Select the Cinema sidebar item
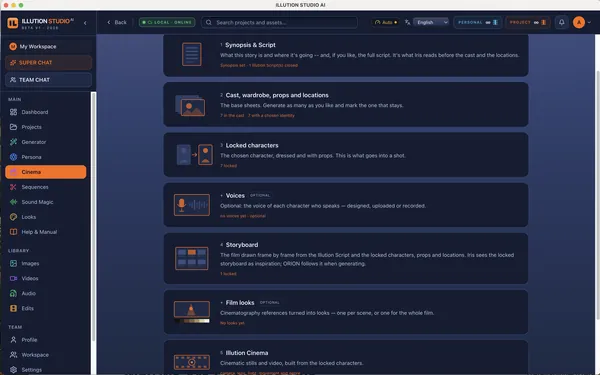Screen dimensions: 600x375 click(x=46, y=172)
